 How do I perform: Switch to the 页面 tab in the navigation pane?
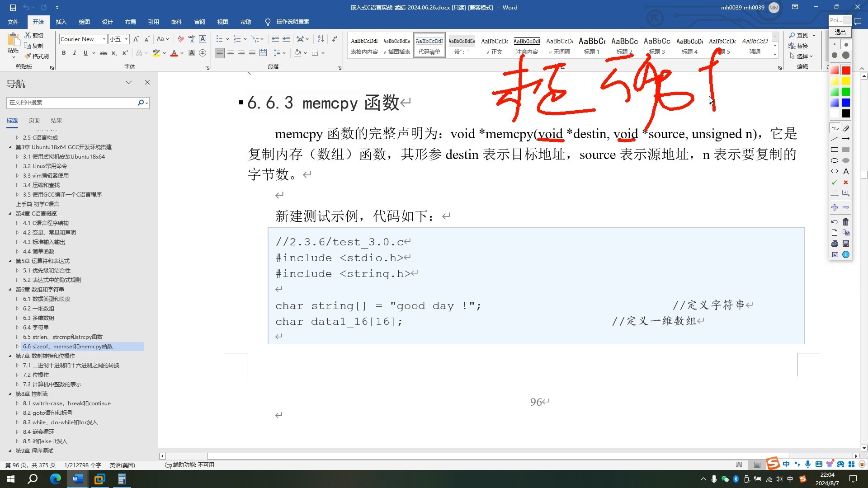(x=34, y=120)
